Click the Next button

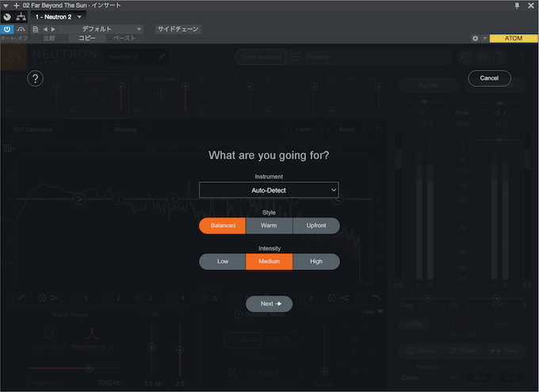269,304
